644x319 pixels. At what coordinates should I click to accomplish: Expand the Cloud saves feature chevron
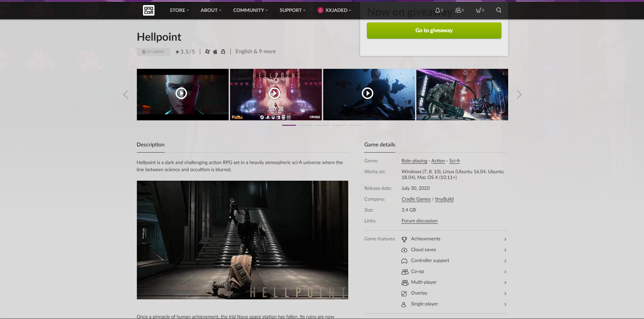pyautogui.click(x=505, y=250)
